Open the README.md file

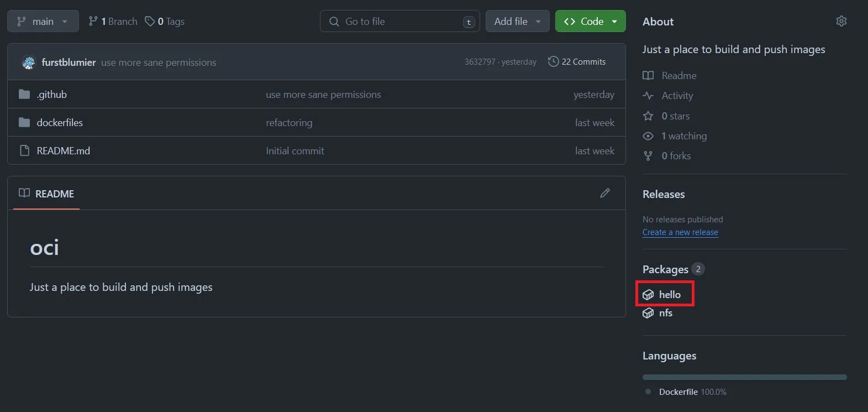(x=63, y=151)
